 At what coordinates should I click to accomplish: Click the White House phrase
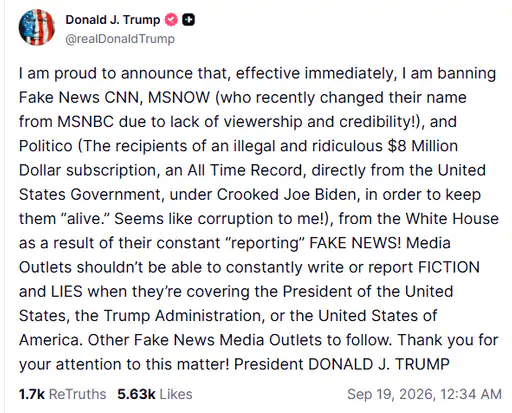pyautogui.click(x=452, y=219)
